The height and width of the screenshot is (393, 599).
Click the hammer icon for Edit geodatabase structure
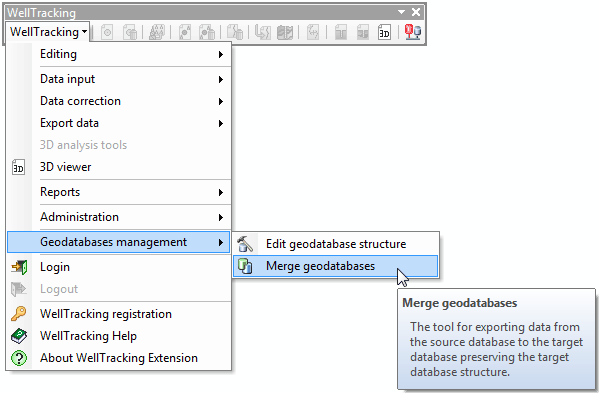coord(245,244)
